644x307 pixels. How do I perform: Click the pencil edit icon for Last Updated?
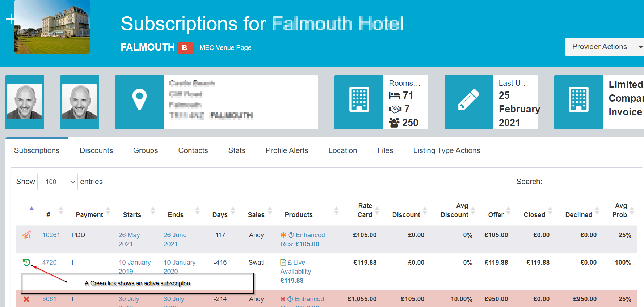tap(469, 99)
